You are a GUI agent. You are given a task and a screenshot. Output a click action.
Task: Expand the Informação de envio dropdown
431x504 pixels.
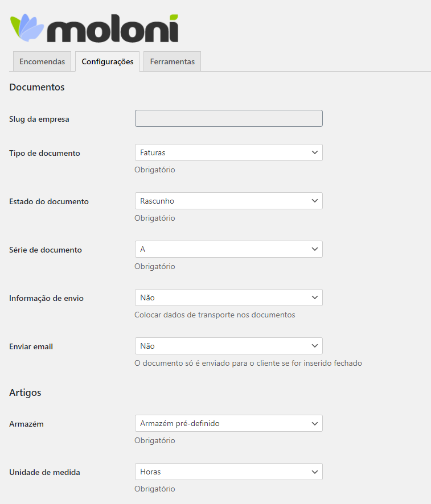pos(229,298)
